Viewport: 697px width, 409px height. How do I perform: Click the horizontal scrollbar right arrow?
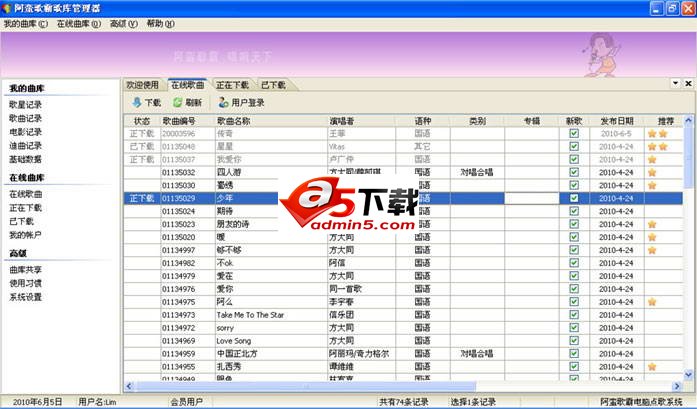(x=677, y=386)
